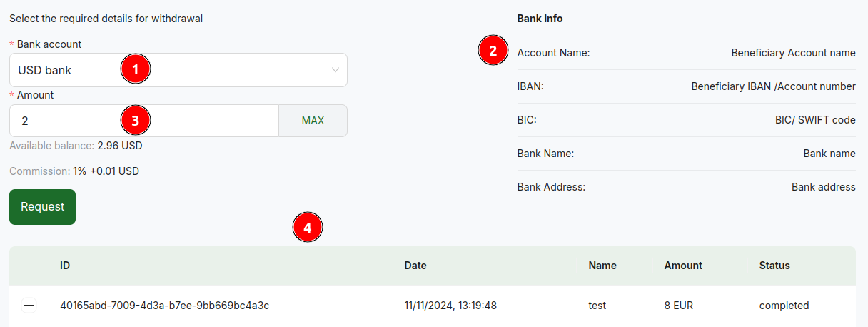Click the red annotation marker numbered 1
The image size is (868, 327).
point(135,69)
